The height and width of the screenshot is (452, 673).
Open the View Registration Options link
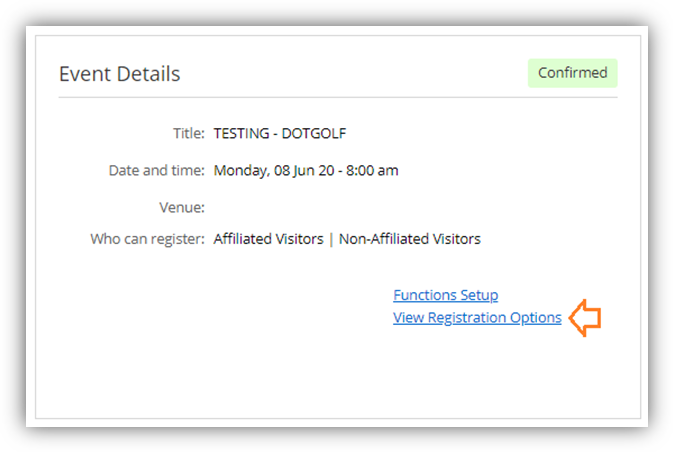pos(477,318)
